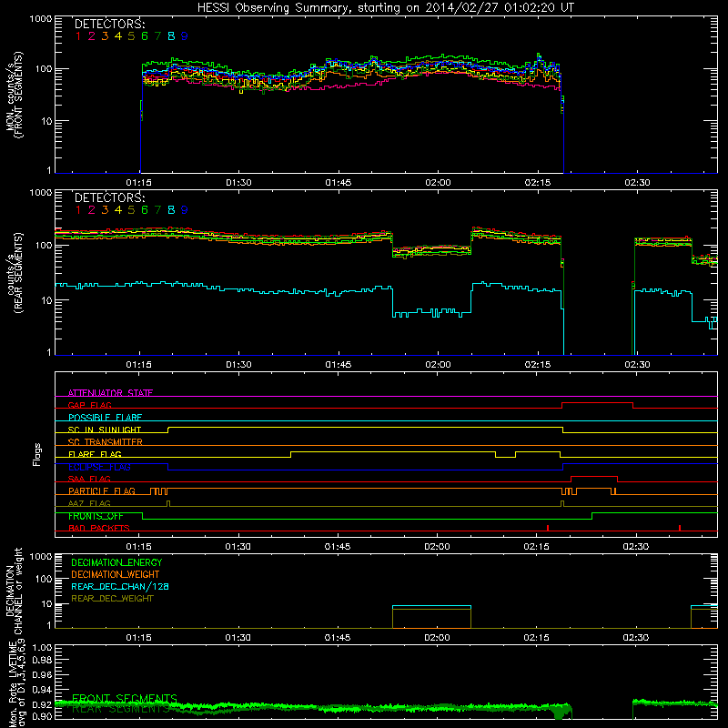
Task: Select orange detector 3 in the front segments legend
Action: pyautogui.click(x=105, y=36)
